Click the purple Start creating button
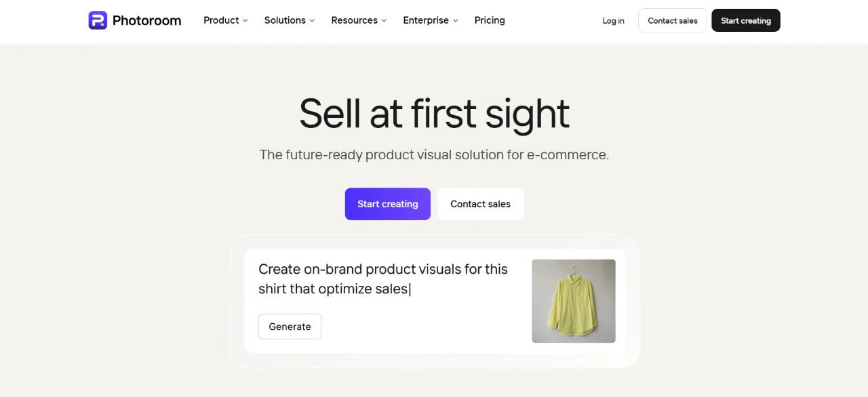The image size is (868, 397). [388, 204]
